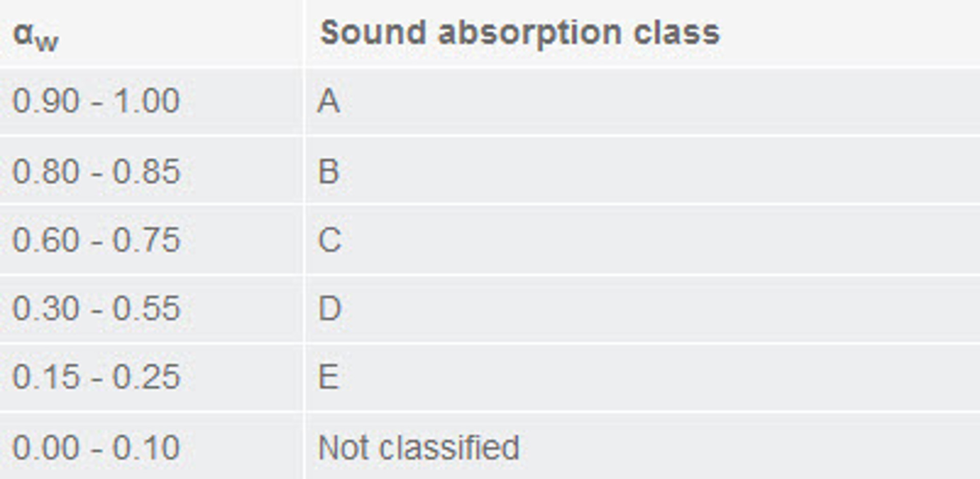
Task: Click the border below the header row
Action: 490,67
